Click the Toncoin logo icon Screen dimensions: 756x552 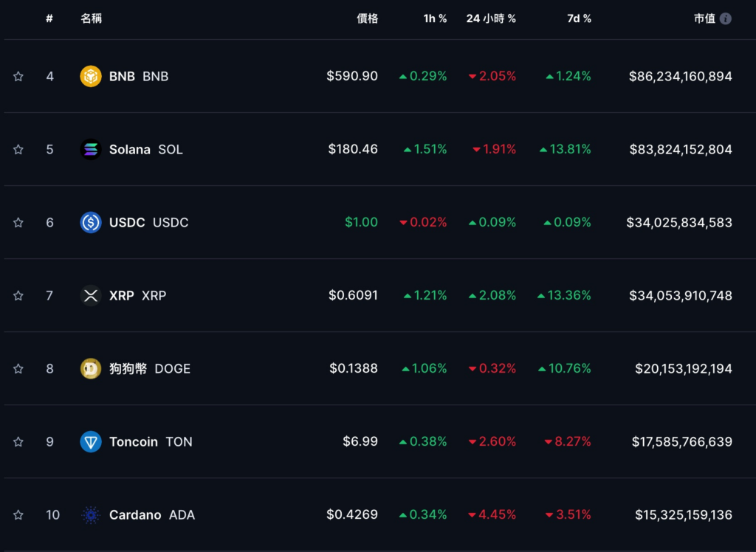tap(91, 441)
